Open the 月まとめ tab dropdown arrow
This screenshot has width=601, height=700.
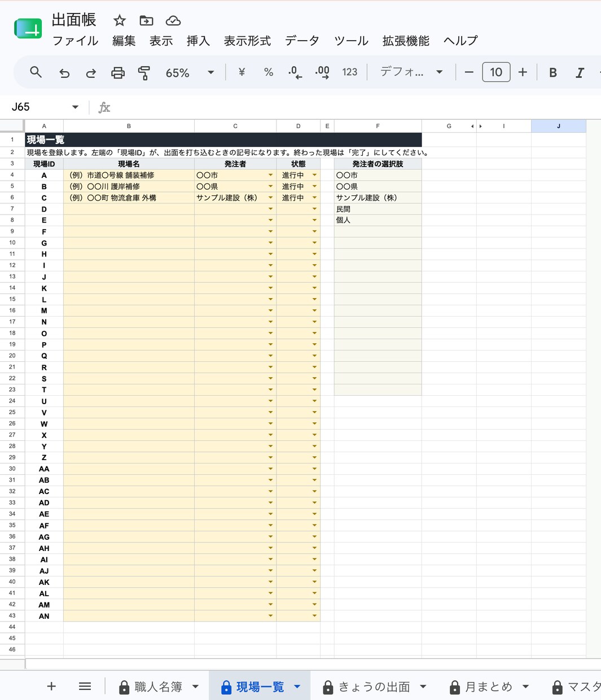(x=525, y=687)
